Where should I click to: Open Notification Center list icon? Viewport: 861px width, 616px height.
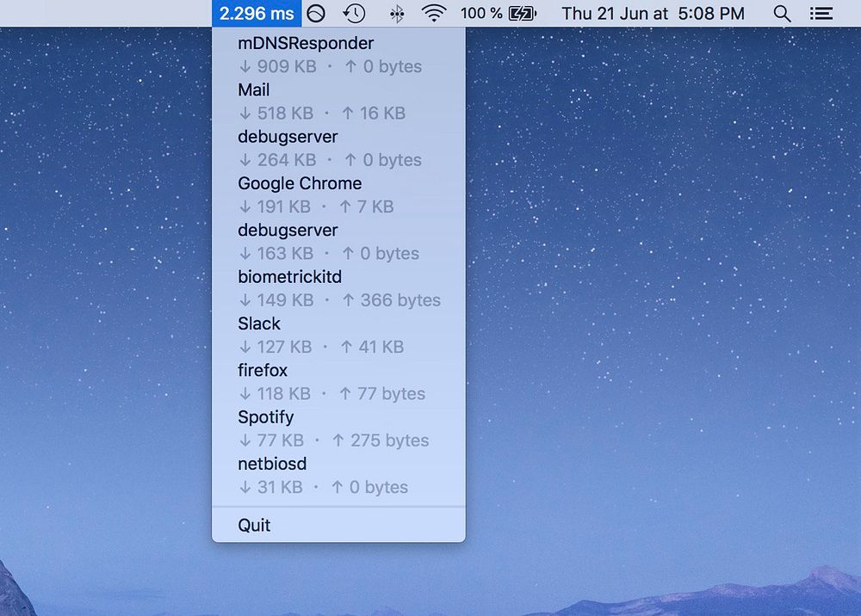[x=821, y=13]
